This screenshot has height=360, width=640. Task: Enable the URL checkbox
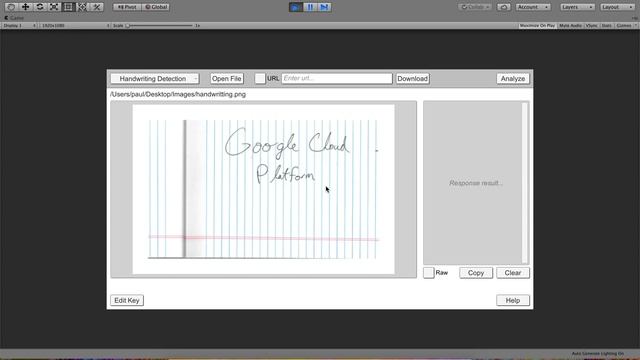[x=260, y=79]
